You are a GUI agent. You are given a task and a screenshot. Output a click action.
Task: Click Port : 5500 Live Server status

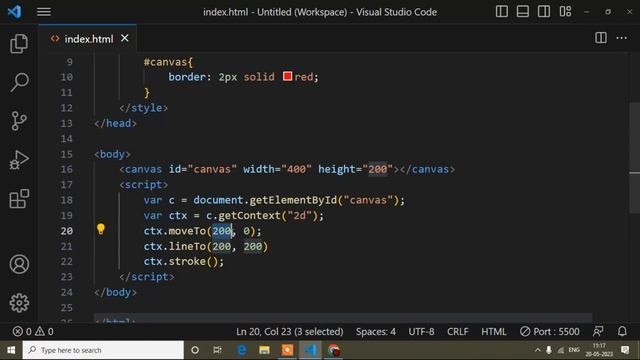549,331
